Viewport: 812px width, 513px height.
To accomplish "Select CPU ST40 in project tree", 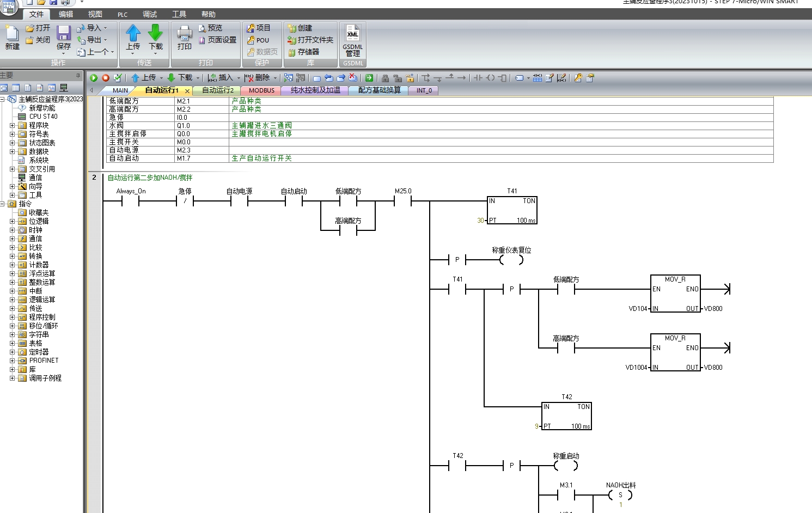I will pyautogui.click(x=43, y=117).
